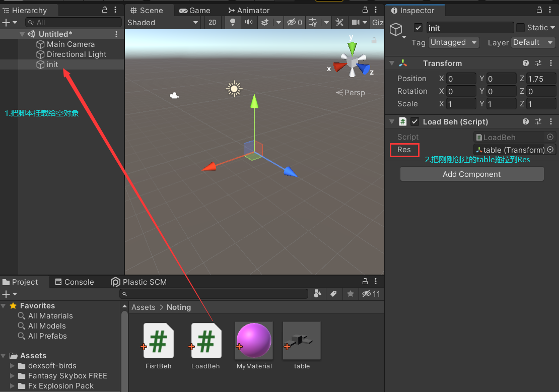Toggle Persp projection label in Scene
This screenshot has width=559, height=392.
pos(351,93)
